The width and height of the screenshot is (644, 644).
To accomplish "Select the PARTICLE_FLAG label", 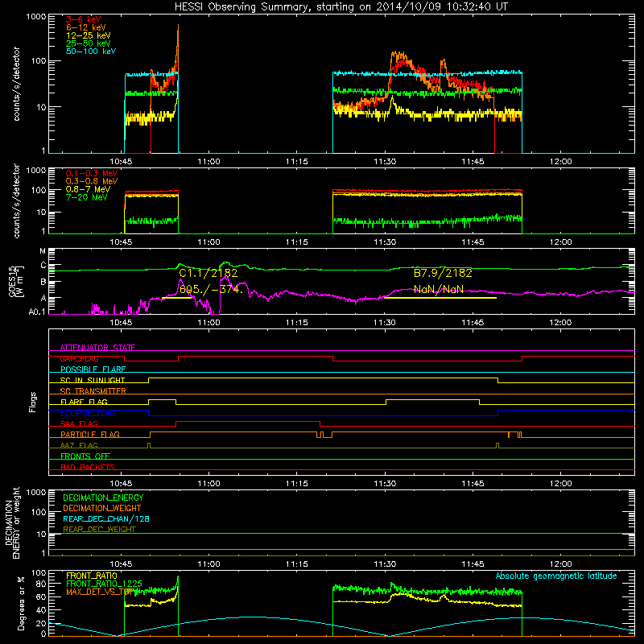I will pyautogui.click(x=90, y=434).
